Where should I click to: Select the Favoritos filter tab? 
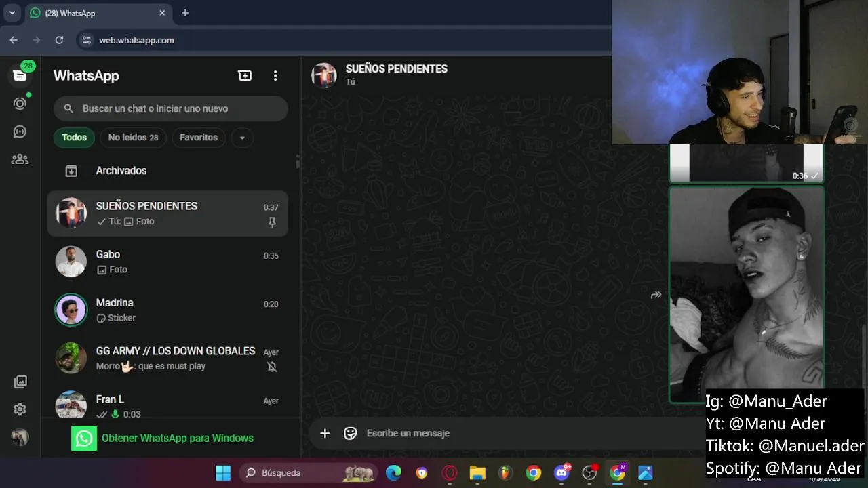[x=199, y=138]
